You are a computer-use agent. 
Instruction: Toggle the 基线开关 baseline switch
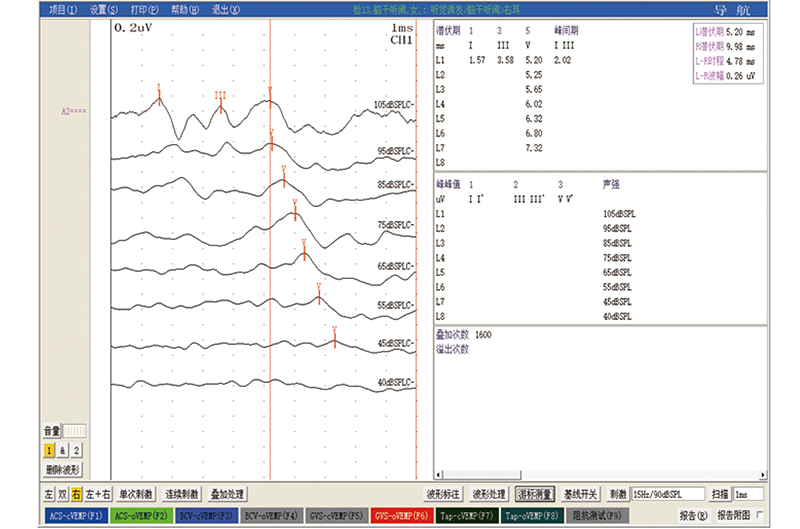580,494
